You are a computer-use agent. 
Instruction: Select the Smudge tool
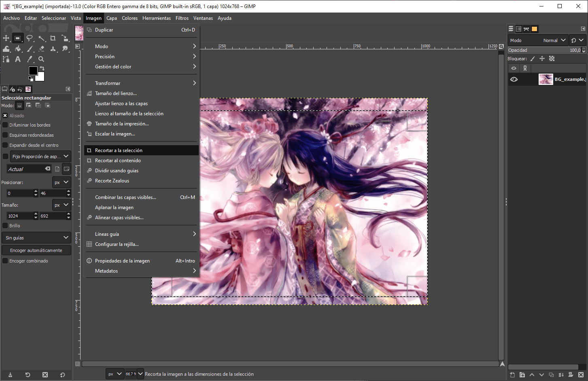[65, 49]
